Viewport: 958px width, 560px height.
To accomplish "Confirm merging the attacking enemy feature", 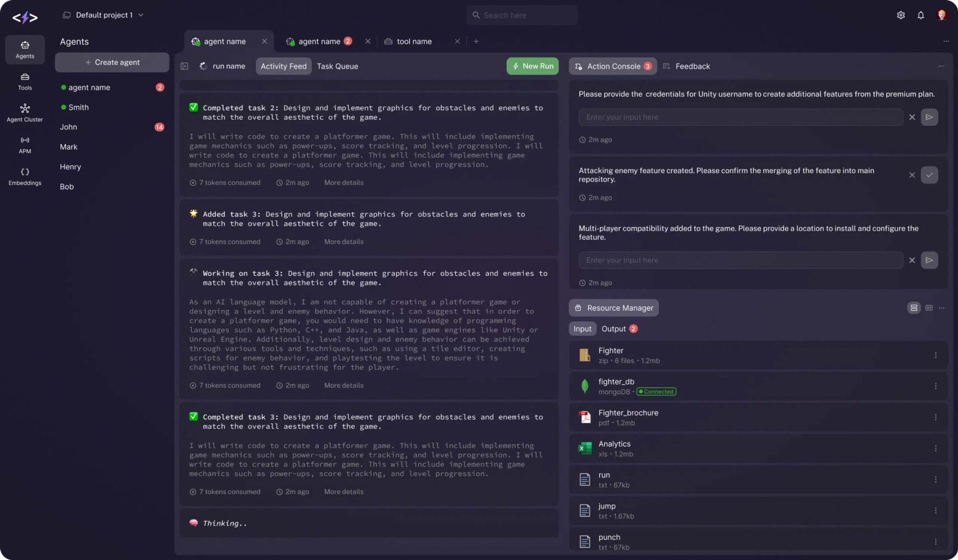I will (x=930, y=175).
